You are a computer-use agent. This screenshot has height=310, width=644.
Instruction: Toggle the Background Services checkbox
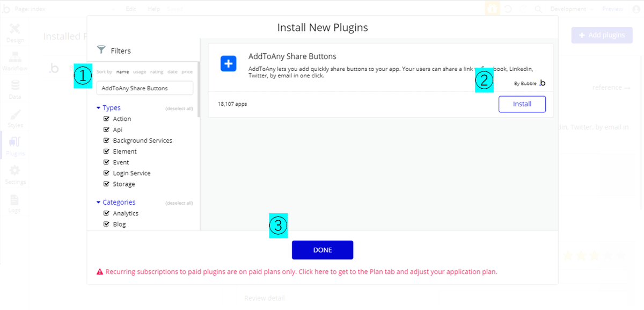click(x=106, y=140)
